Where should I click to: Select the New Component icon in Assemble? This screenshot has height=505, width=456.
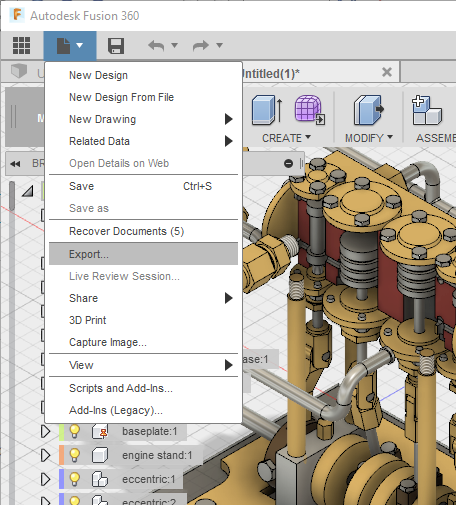pyautogui.click(x=427, y=110)
